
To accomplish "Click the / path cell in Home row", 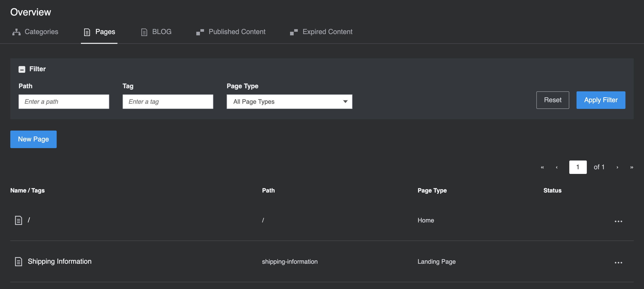I will (x=263, y=220).
